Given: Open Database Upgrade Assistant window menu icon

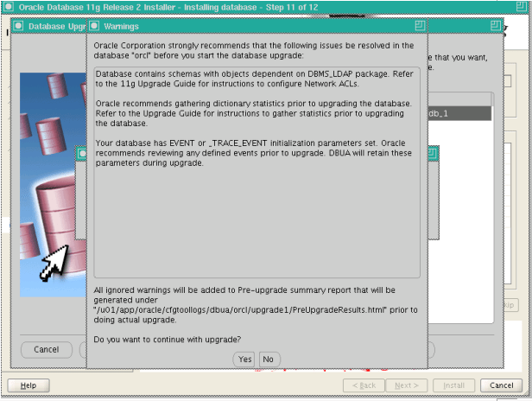Looking at the screenshot, I should coord(18,26).
